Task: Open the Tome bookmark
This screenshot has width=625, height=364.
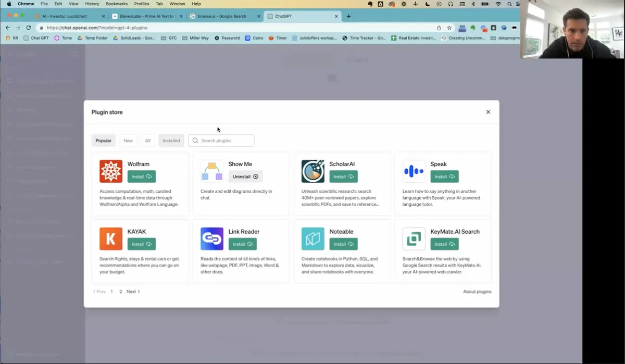Action: coord(63,38)
